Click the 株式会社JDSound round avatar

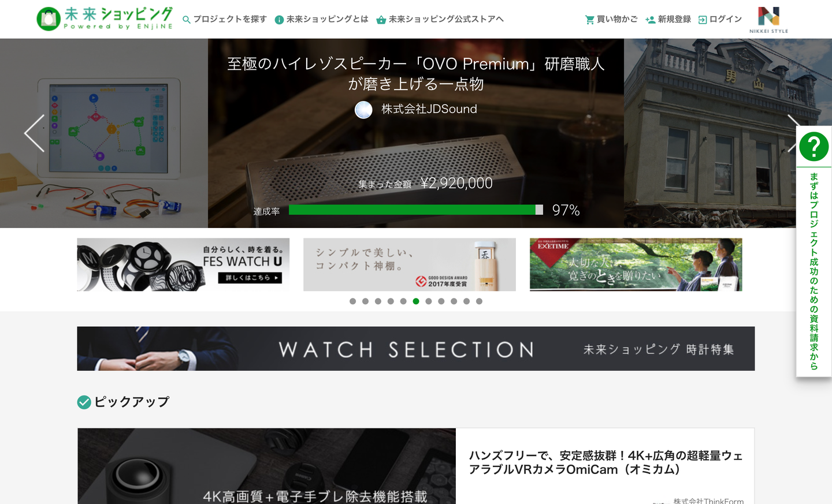(363, 110)
